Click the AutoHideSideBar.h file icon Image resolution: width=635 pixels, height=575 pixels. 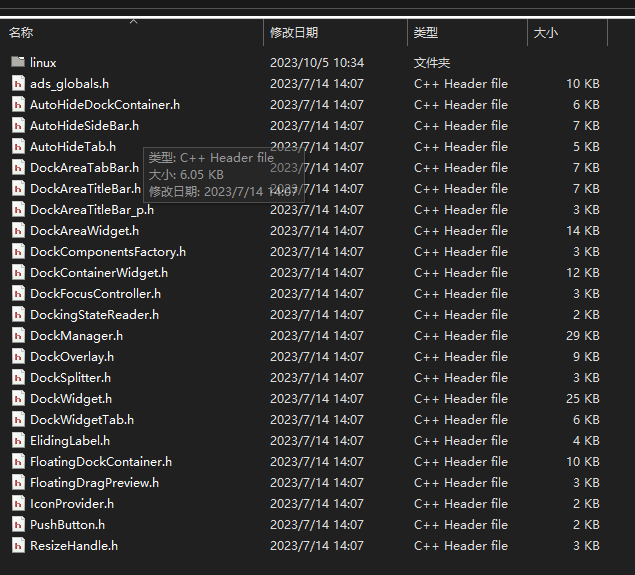click(x=18, y=126)
